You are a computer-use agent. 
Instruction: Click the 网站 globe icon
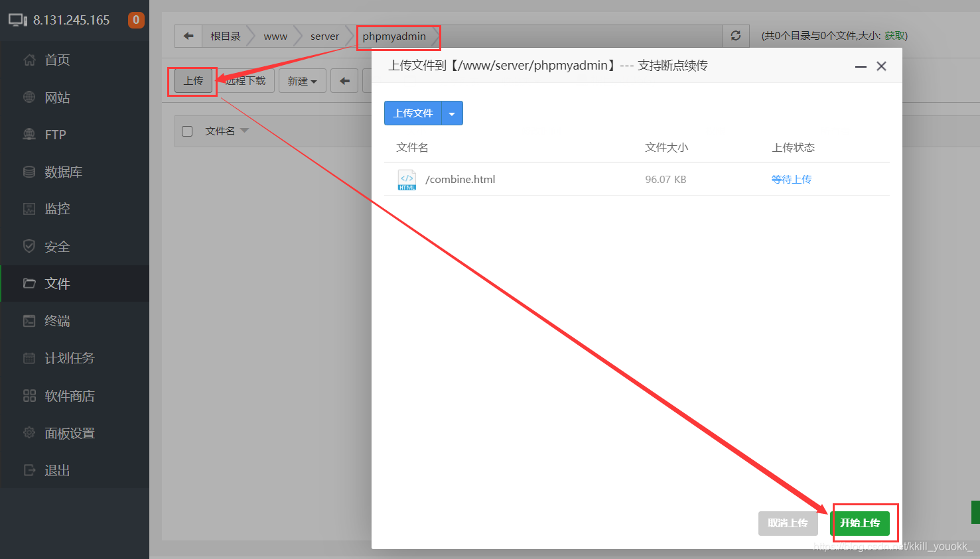click(29, 97)
